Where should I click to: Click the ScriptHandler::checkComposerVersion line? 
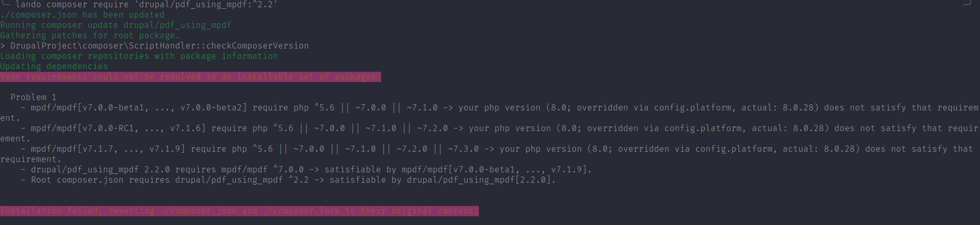(x=154, y=46)
